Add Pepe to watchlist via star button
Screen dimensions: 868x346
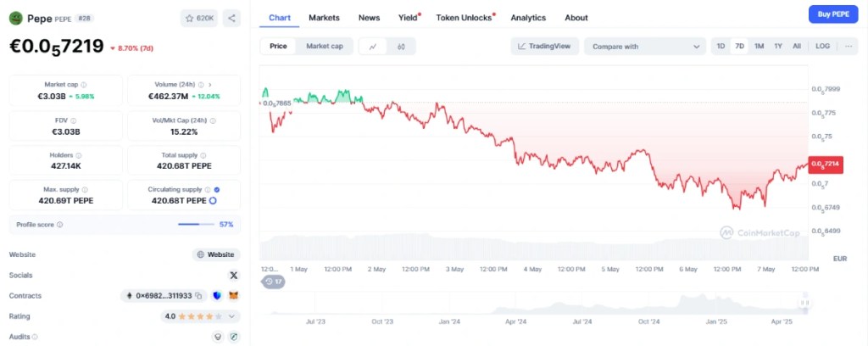point(199,18)
